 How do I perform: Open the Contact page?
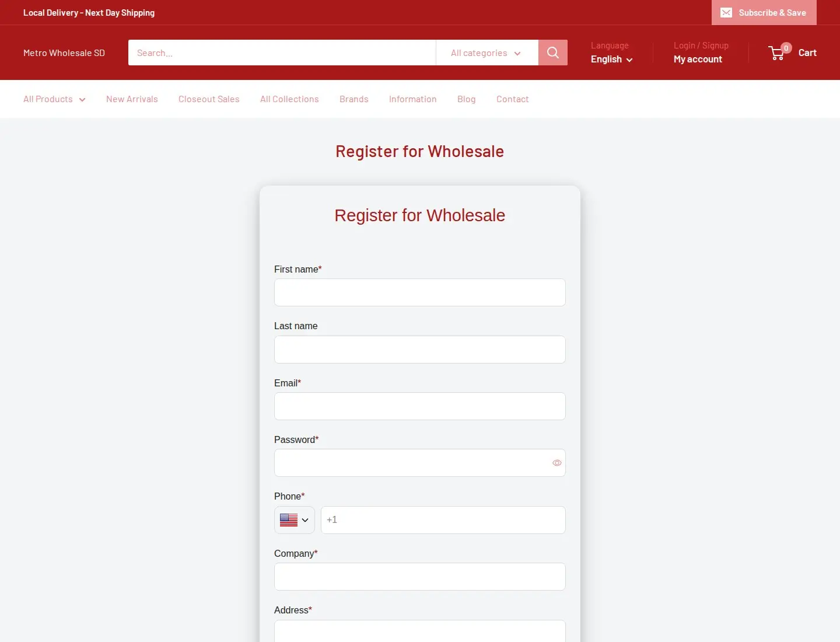pos(513,99)
